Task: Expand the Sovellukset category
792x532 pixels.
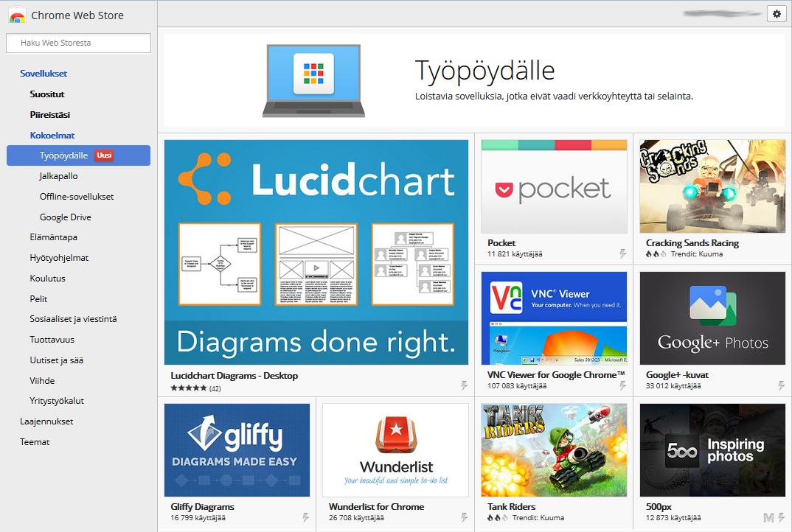Action: 44,74
